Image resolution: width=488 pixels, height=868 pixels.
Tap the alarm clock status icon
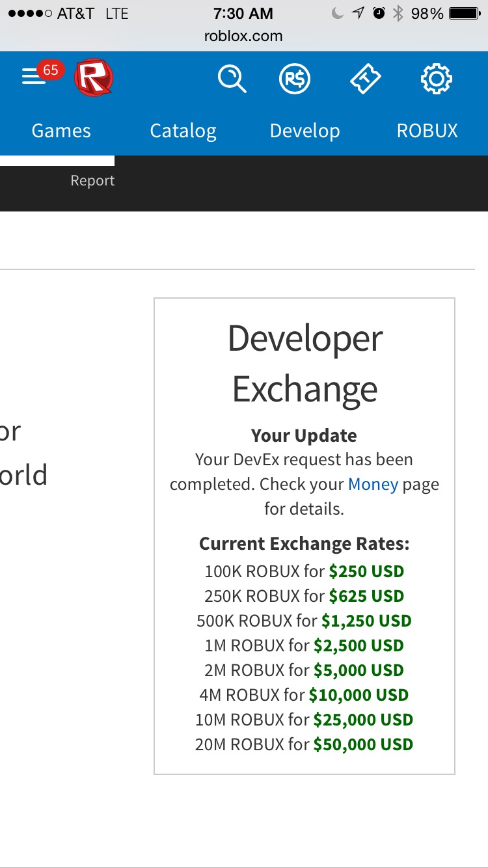click(x=379, y=14)
